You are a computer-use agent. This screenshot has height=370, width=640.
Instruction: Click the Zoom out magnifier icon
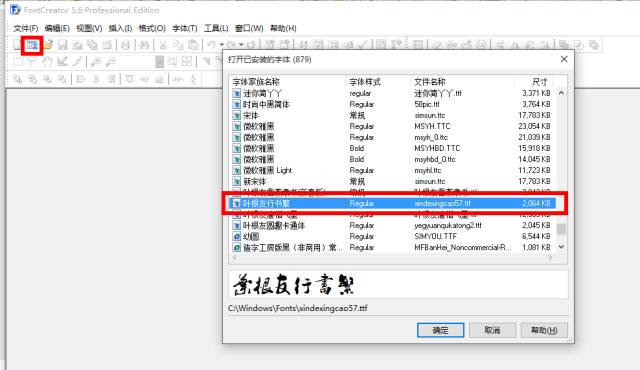coord(111,62)
